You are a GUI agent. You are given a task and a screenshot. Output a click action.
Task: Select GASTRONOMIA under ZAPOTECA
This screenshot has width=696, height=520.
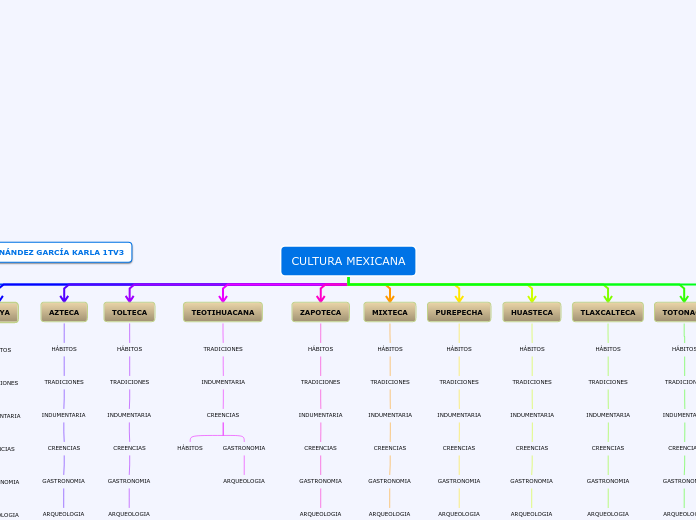[320, 481]
